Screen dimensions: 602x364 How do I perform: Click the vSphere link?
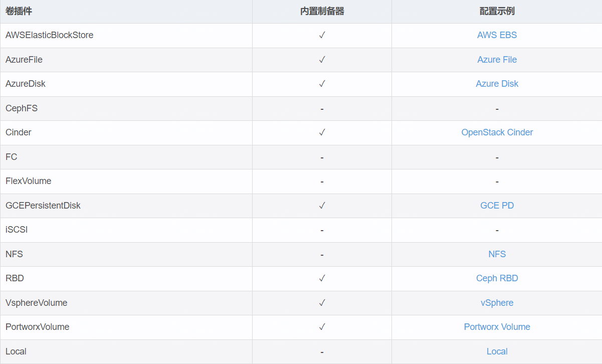[x=497, y=303]
